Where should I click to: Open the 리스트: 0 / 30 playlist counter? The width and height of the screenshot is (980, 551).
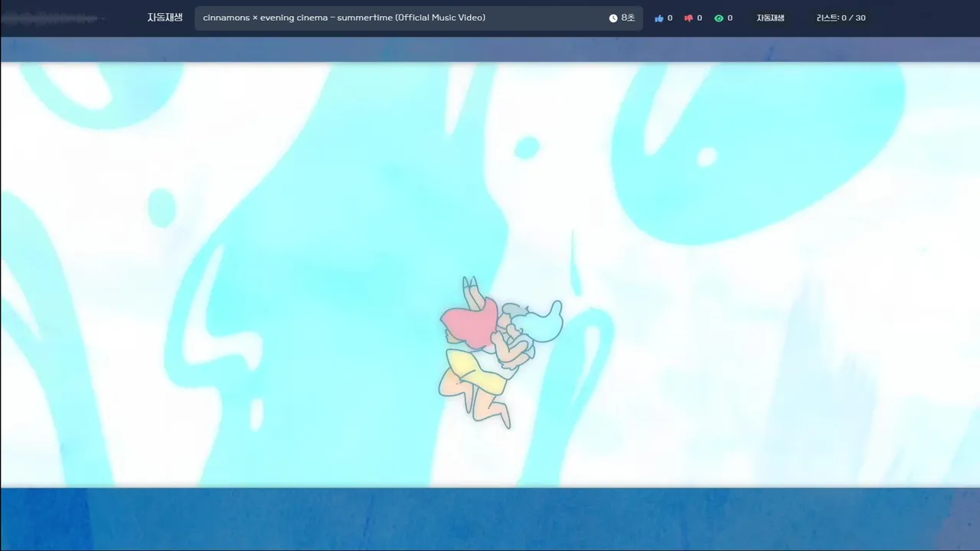coord(841,18)
